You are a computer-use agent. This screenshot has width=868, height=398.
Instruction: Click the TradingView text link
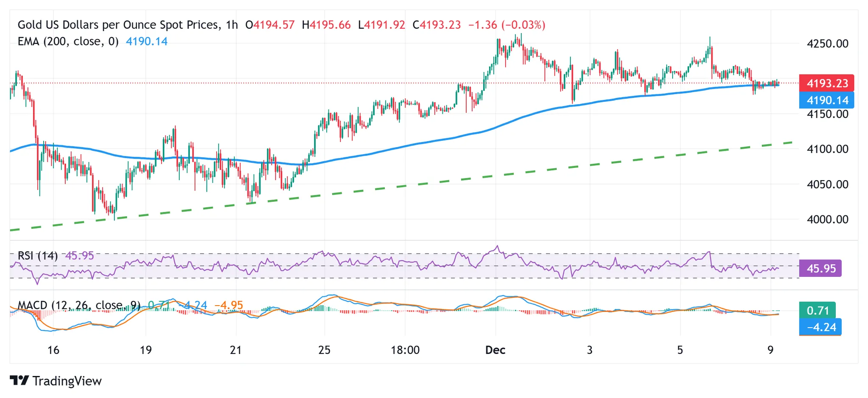[x=67, y=381]
